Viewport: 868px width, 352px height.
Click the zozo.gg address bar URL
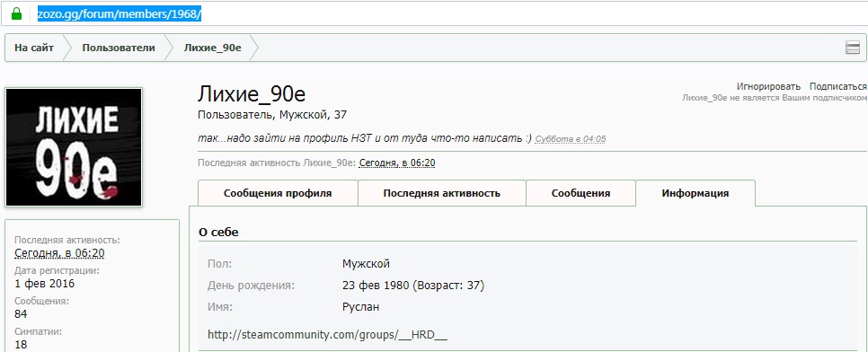click(119, 13)
